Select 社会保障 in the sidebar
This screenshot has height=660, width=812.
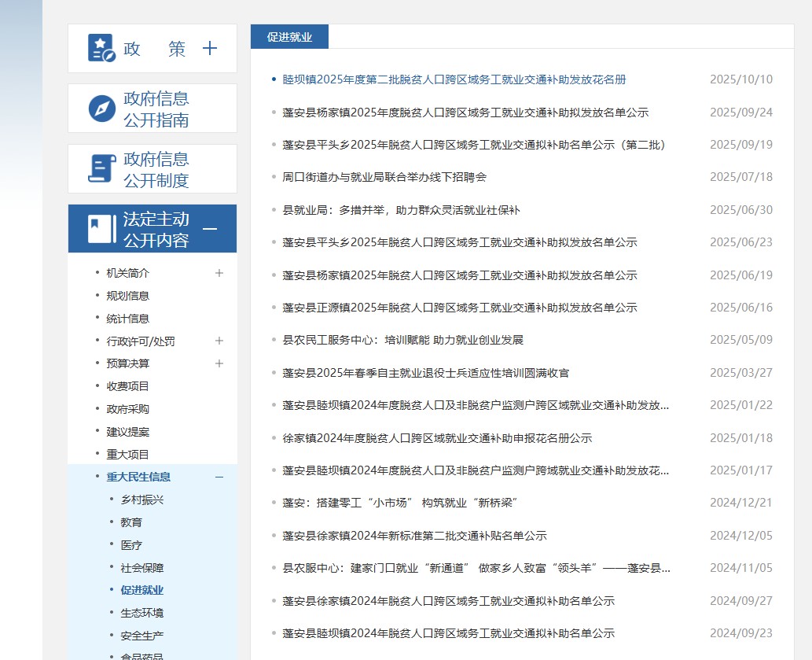(142, 567)
